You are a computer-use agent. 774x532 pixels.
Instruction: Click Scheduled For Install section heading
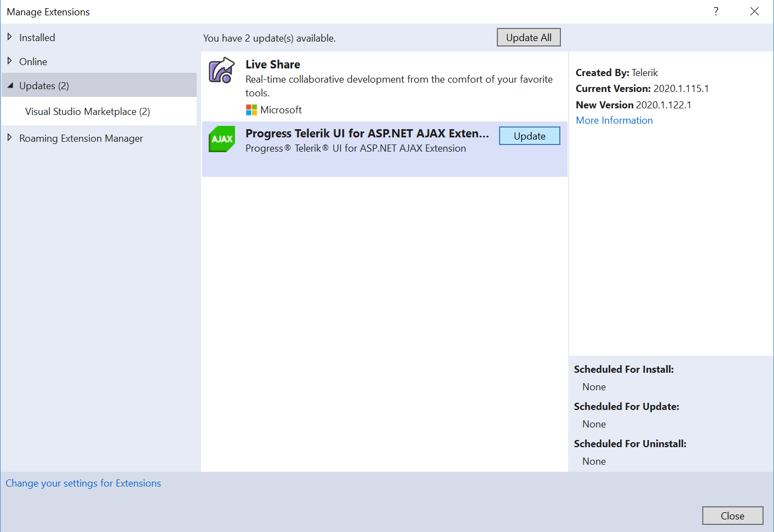tap(623, 369)
